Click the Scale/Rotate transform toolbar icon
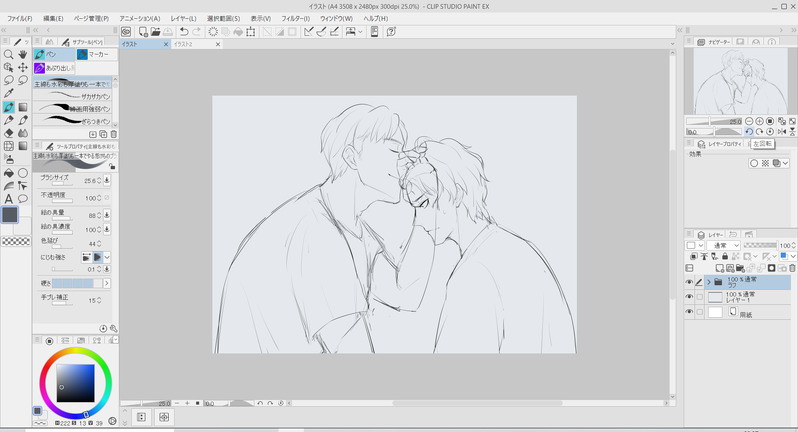798x432 pixels. click(251, 32)
